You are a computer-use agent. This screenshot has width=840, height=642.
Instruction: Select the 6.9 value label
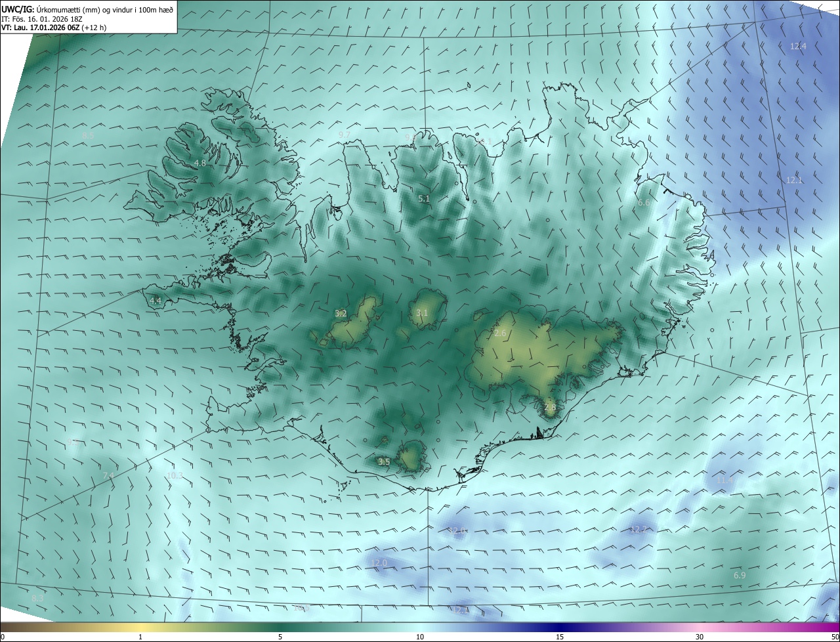(740, 575)
